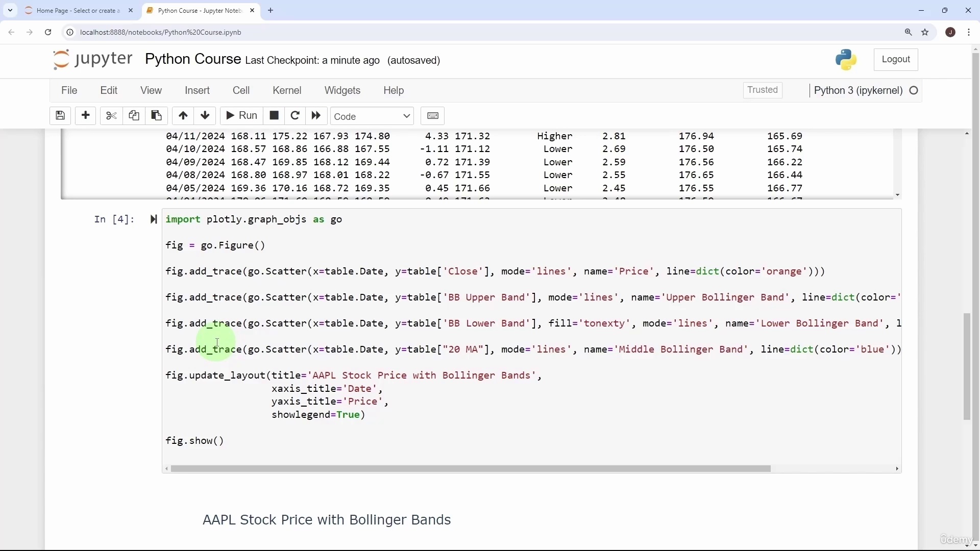Click the AAPL Stock Price chart title
The height and width of the screenshot is (551, 980).
(x=327, y=520)
